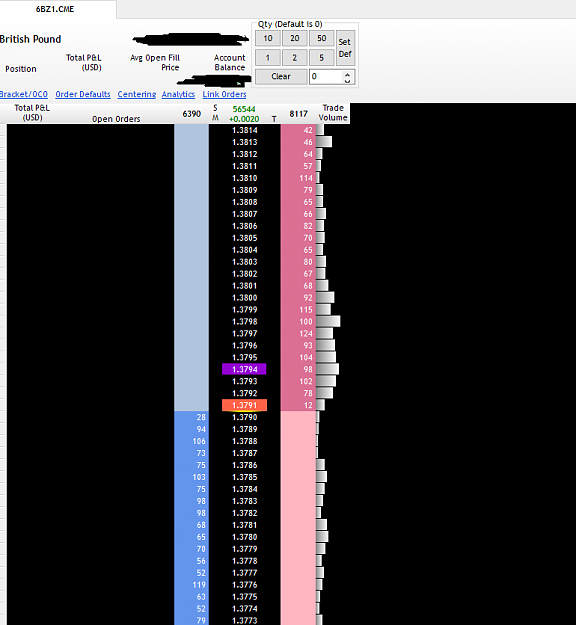Screen dimensions: 576x625
Task: Click the price 1.3800 row
Action: pos(244,298)
